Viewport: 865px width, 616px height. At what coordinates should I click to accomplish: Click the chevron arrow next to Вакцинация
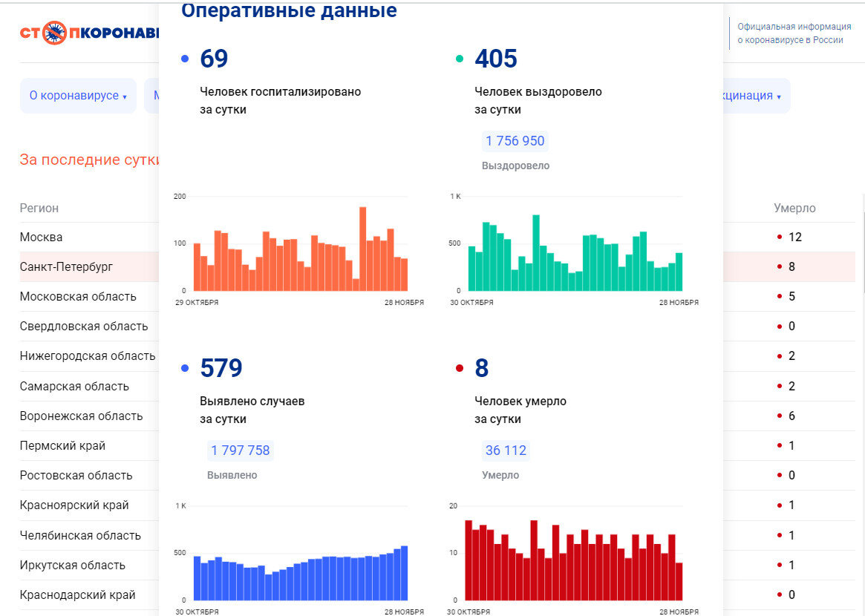(x=778, y=96)
